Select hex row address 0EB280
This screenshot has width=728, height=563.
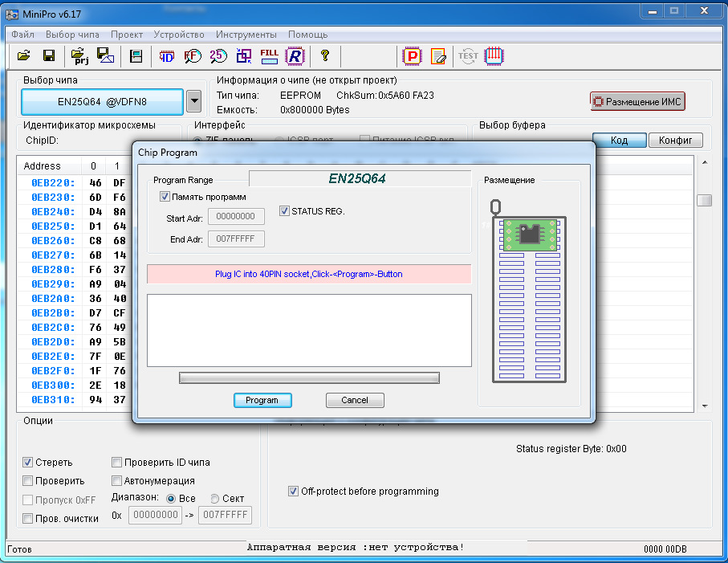54,269
